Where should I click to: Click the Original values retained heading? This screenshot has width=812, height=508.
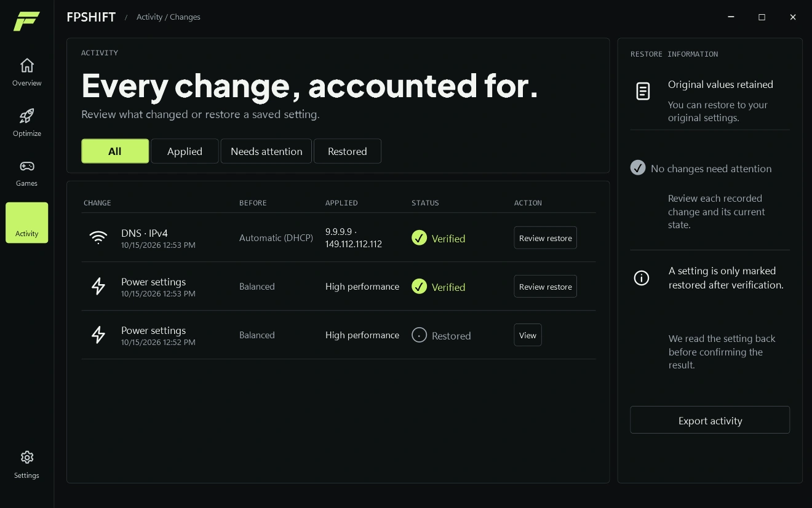[x=720, y=84]
